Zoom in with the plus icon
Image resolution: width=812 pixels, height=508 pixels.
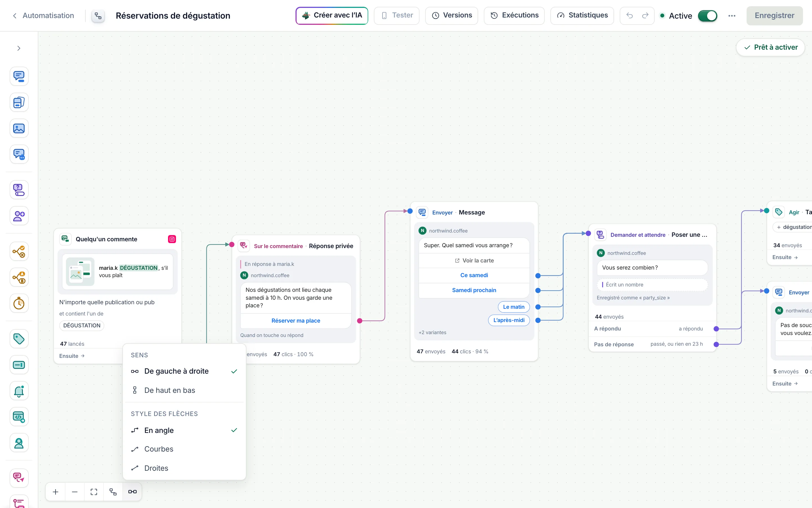pos(56,492)
